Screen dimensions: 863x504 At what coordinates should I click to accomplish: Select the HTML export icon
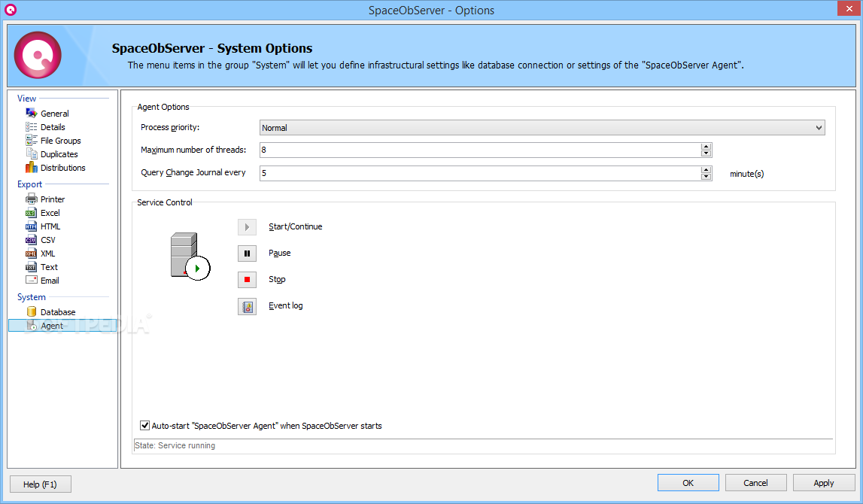pos(32,226)
